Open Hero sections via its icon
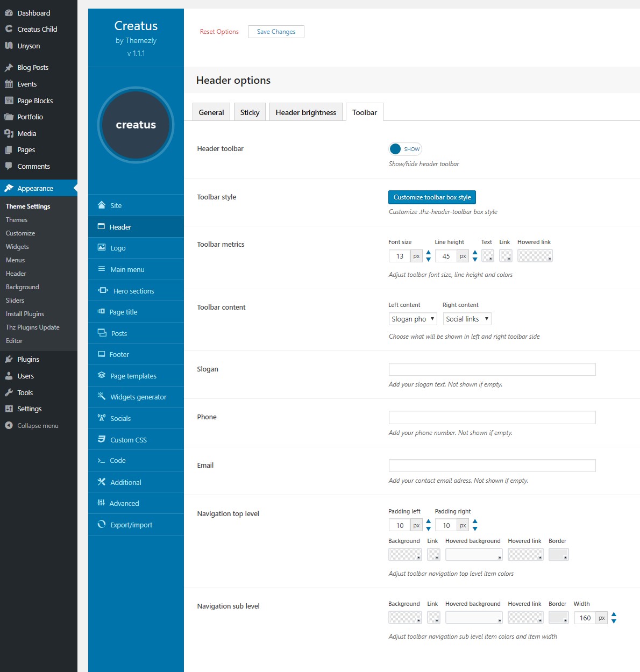 (x=103, y=291)
